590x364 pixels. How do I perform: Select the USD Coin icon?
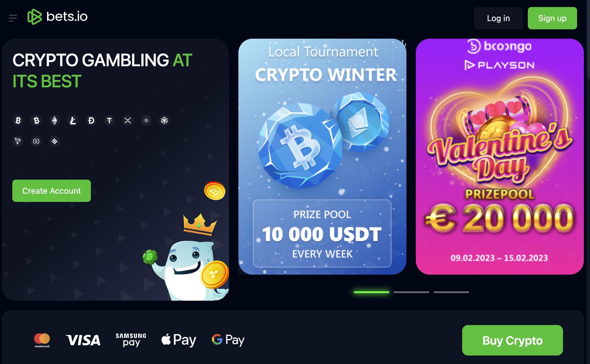pos(36,141)
